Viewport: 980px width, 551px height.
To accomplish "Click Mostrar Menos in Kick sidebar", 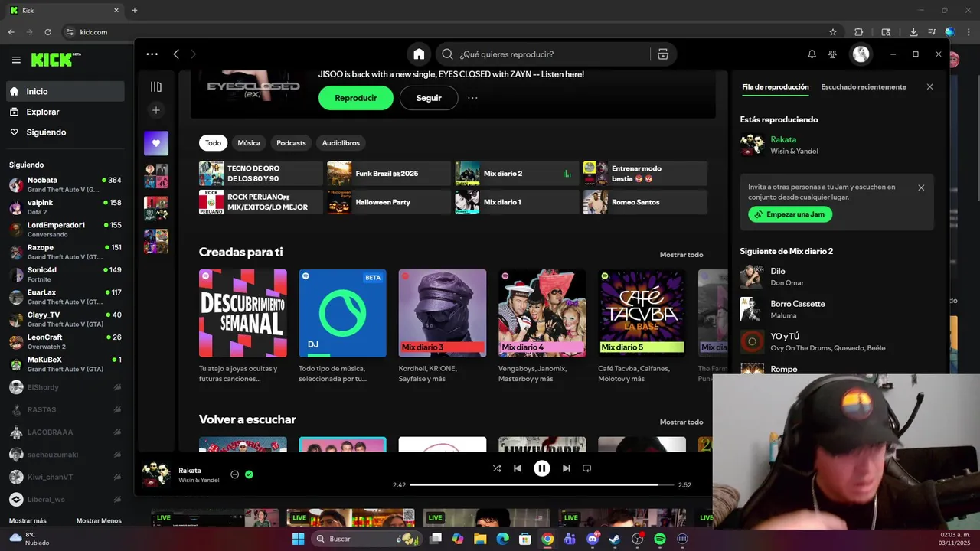I will [x=99, y=521].
